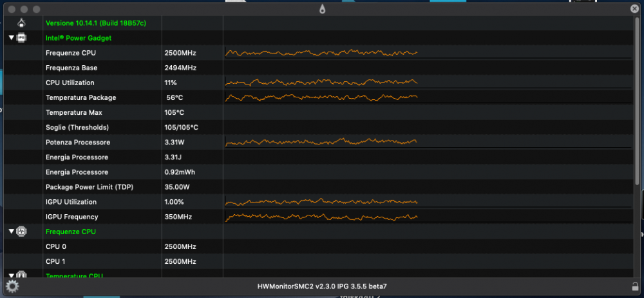Select the Potenza Processore row label
Viewport: 644px width, 298px height.
(x=78, y=143)
